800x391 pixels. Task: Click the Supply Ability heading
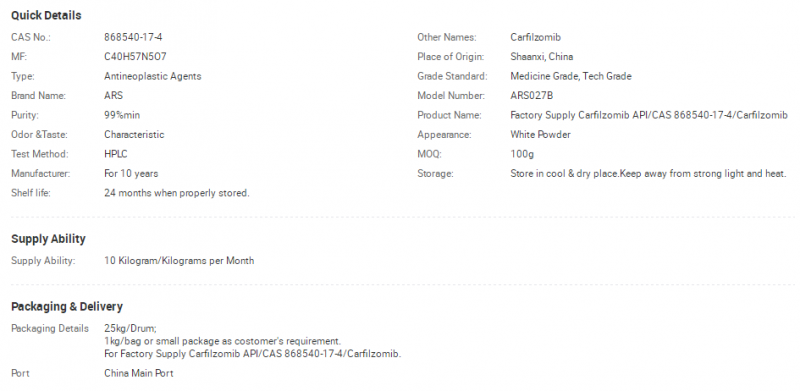(48, 239)
